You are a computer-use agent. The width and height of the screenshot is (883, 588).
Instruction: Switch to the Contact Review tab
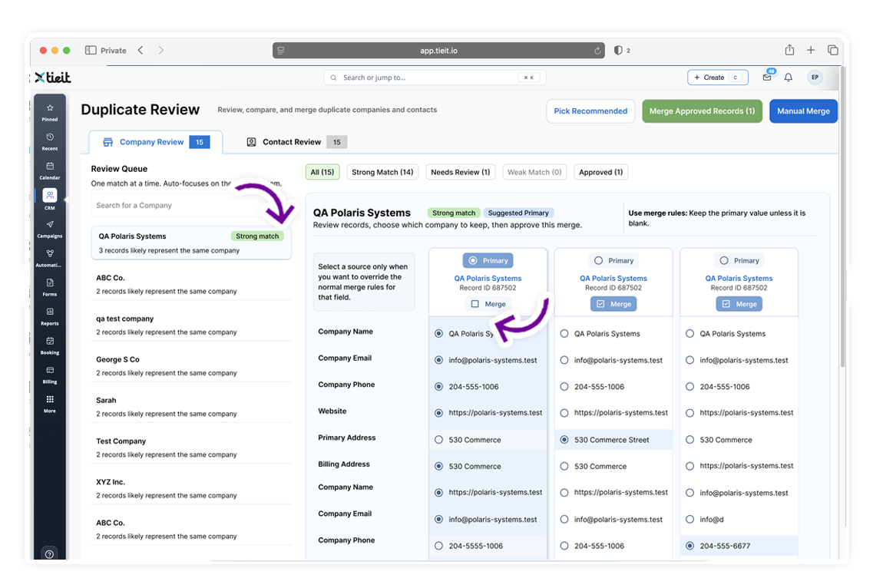(297, 142)
